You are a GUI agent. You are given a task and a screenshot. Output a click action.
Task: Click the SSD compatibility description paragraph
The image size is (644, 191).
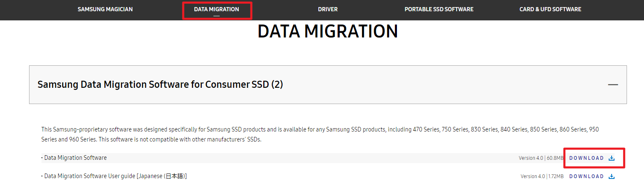tap(320, 134)
